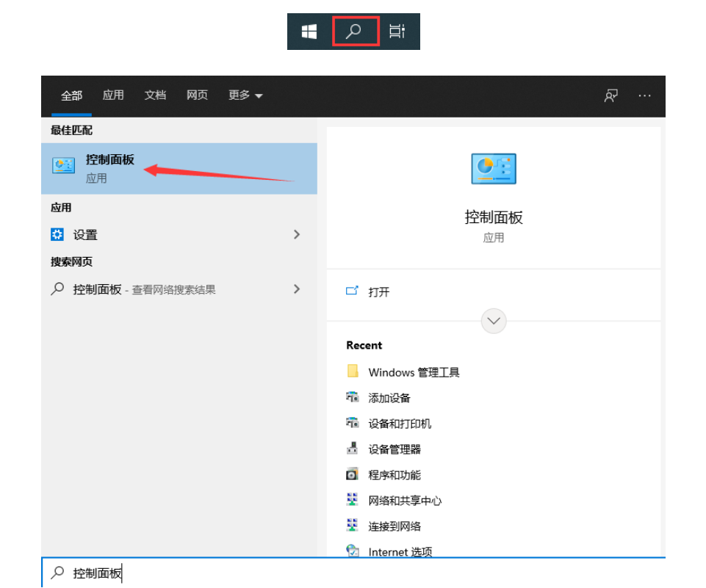Image resolution: width=706 pixels, height=588 pixels.
Task: Click the 打开 action link
Action: coord(378,291)
